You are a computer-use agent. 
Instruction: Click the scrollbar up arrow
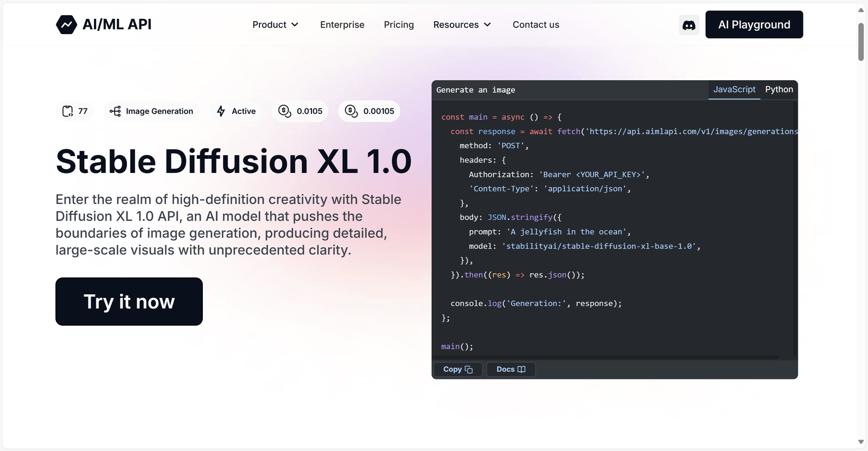pos(861,9)
